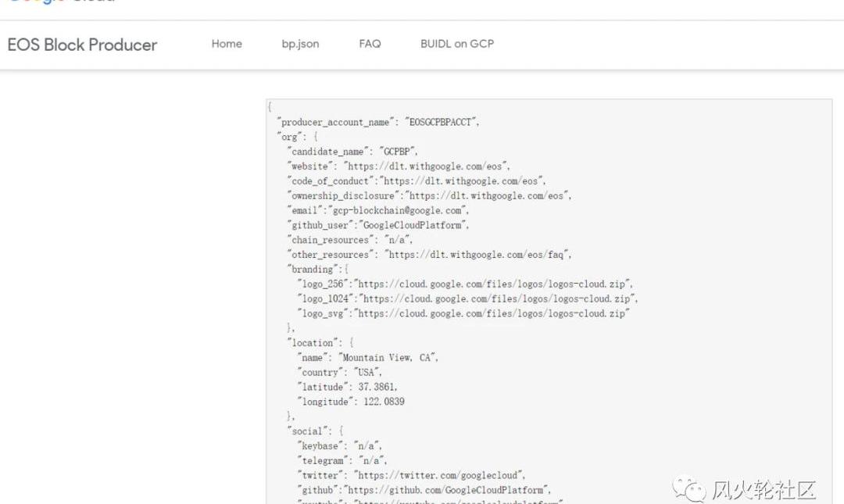This screenshot has width=844, height=504.
Task: Click the keybase "n/a" line
Action: [340, 446]
